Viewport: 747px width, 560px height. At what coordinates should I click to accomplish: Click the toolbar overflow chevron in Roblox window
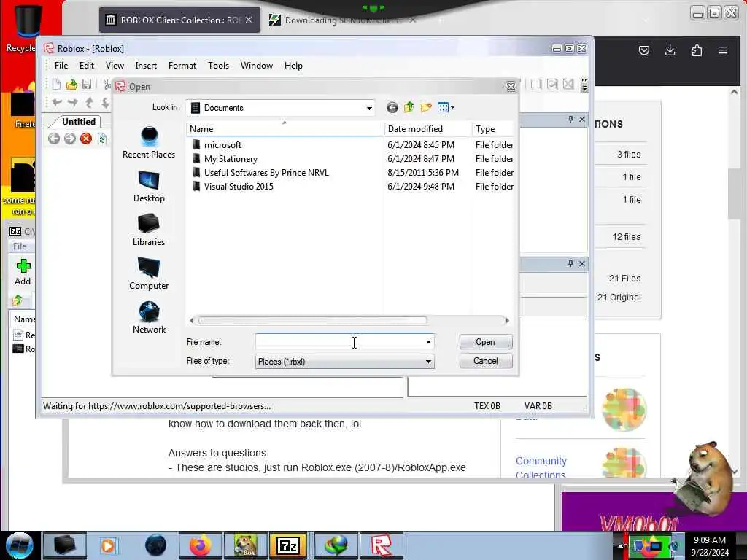click(x=584, y=85)
